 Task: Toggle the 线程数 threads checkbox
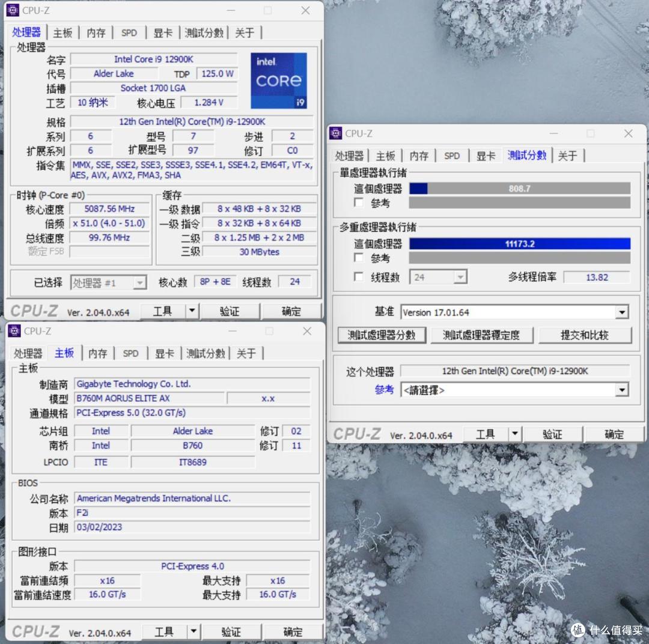click(x=359, y=276)
